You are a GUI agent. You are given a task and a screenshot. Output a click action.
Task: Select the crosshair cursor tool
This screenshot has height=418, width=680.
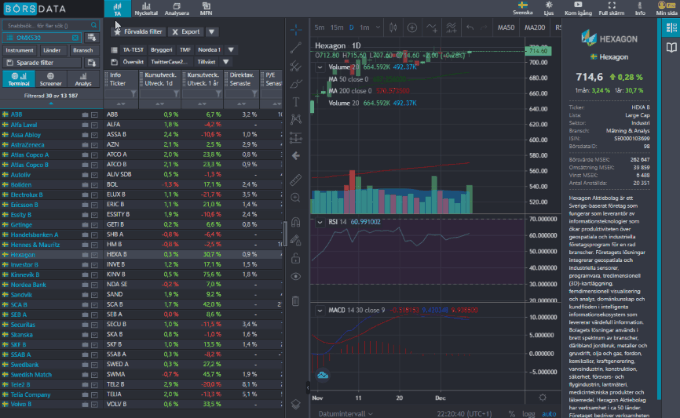point(296,30)
